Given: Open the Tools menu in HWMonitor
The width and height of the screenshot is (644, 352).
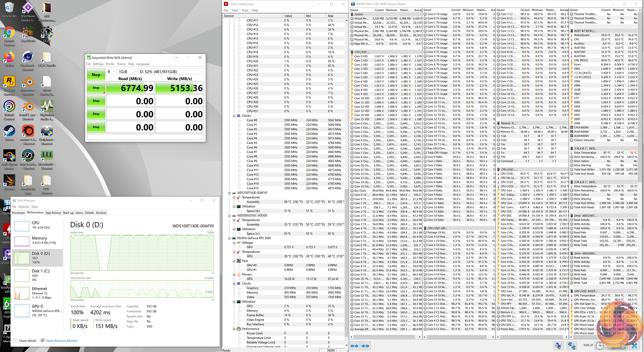Looking at the screenshot, I should tap(245, 10).
